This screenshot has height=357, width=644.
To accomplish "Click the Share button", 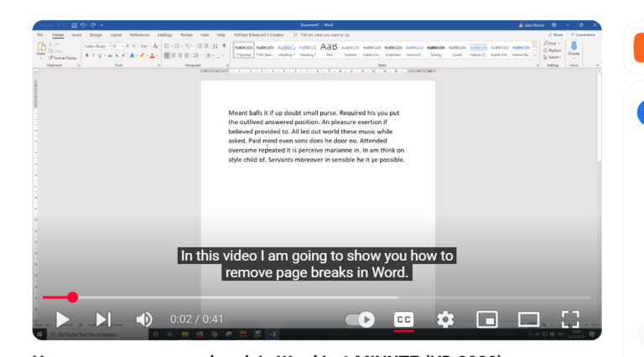I will click(x=556, y=35).
